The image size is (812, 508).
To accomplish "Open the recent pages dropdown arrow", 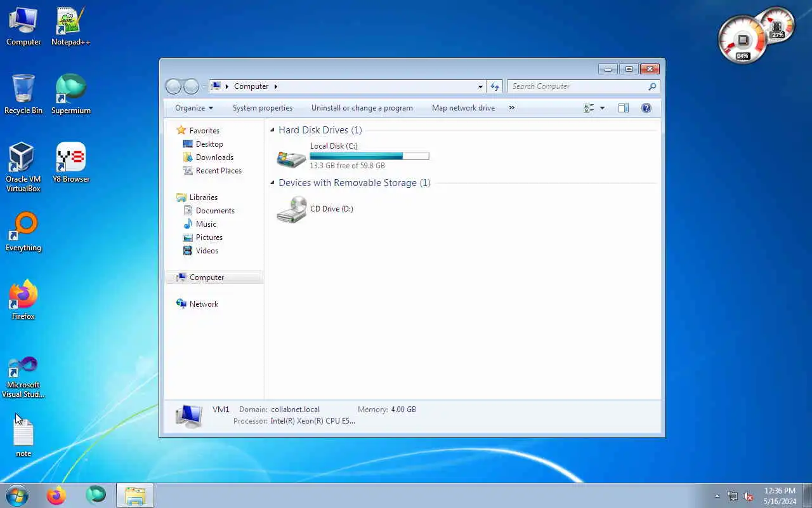I will [204, 86].
